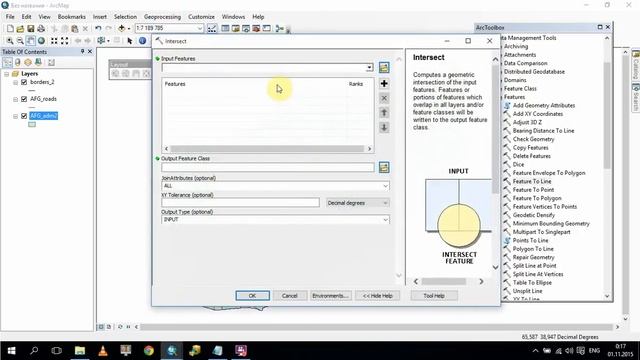
Task: Undo last action in toolbar
Action: tap(98, 29)
